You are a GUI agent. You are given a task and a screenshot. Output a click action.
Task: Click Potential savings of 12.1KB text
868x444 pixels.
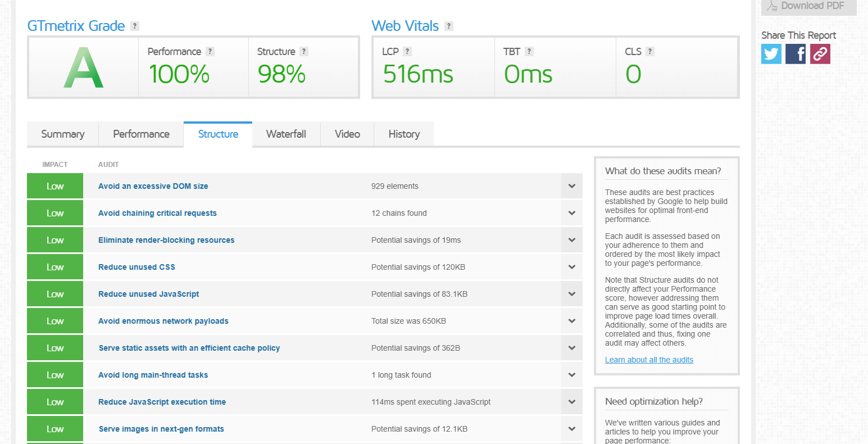[419, 429]
